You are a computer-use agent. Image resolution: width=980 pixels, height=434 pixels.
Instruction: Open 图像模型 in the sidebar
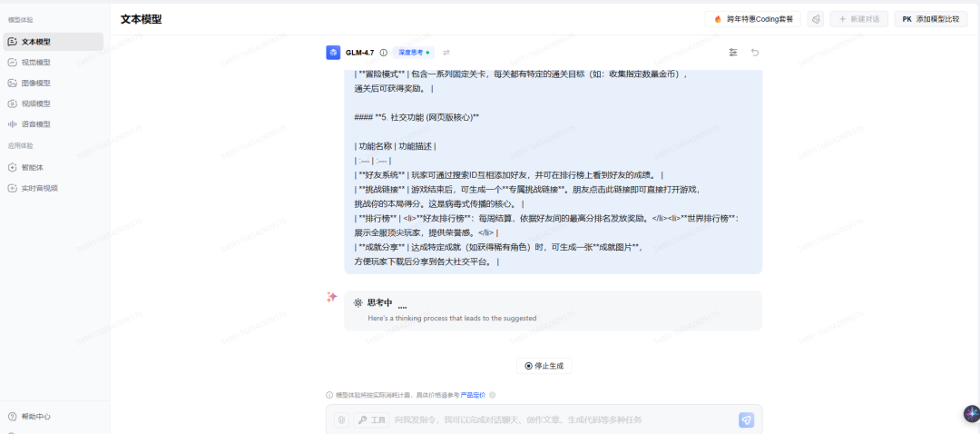pos(54,84)
